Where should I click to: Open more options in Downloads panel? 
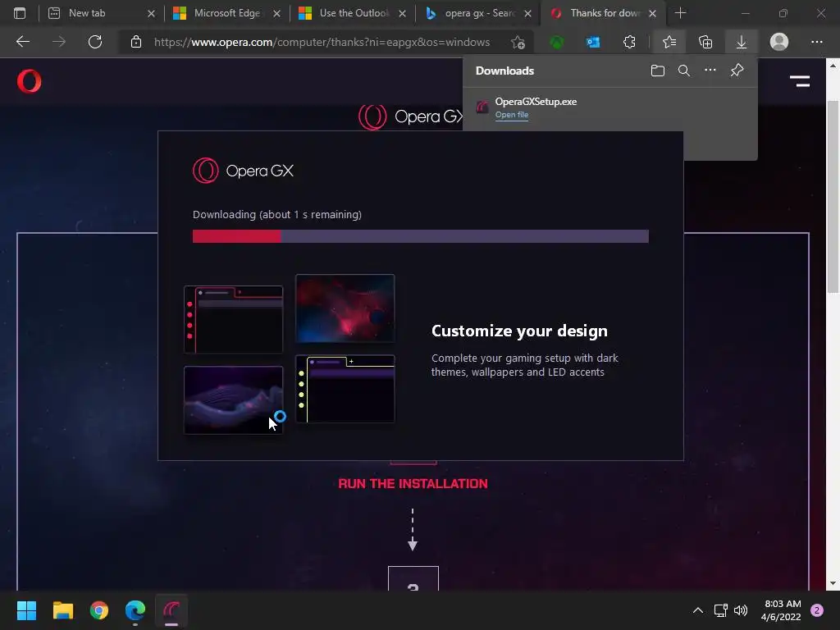(x=710, y=71)
